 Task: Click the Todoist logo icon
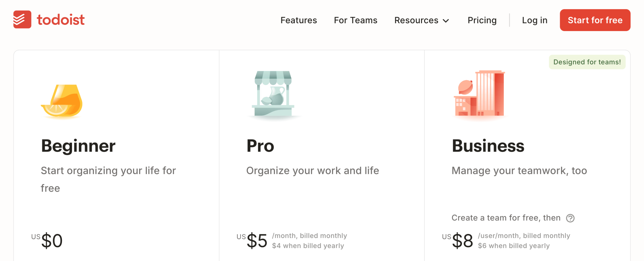click(22, 19)
